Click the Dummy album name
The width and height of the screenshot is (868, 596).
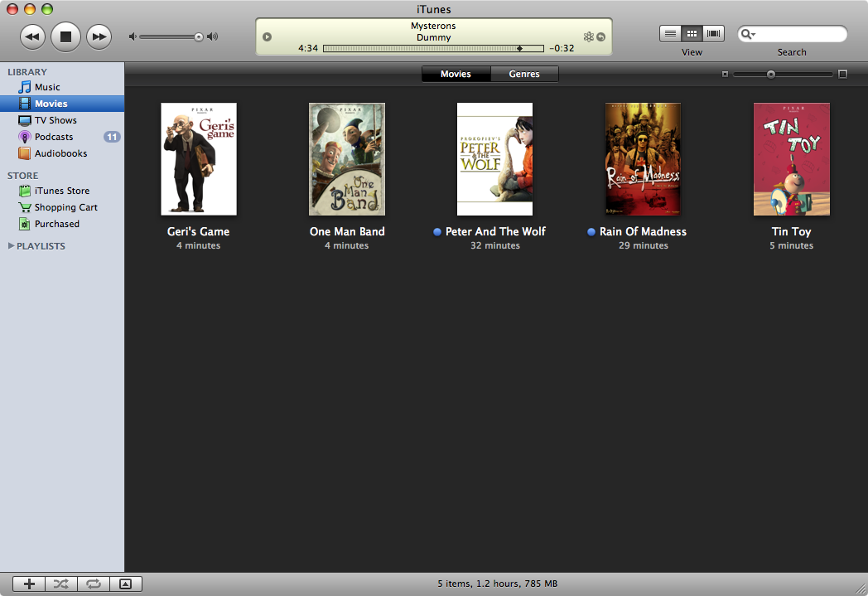pos(433,37)
